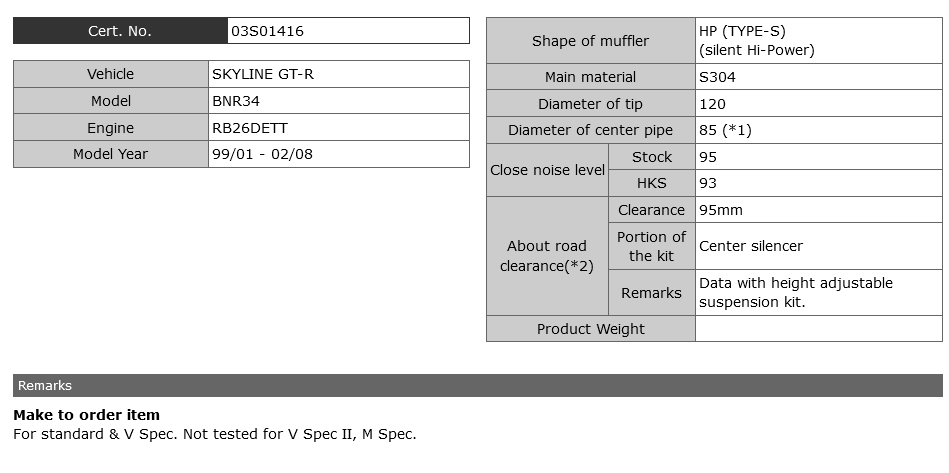The height and width of the screenshot is (473, 949).
Task: Select the Cert. No. header cell
Action: tap(120, 31)
